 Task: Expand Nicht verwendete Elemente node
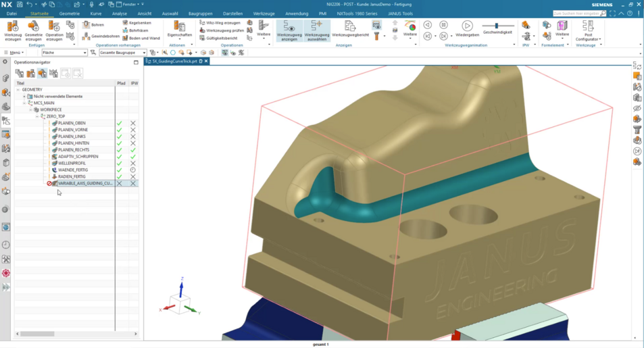pos(24,96)
